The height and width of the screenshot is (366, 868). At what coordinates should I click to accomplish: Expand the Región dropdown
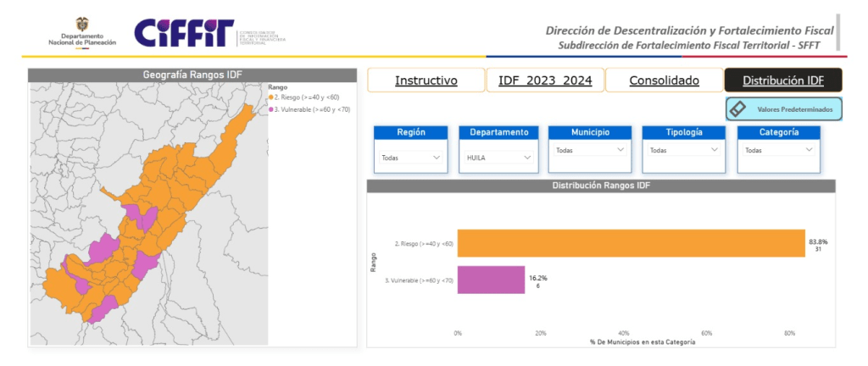click(x=411, y=158)
